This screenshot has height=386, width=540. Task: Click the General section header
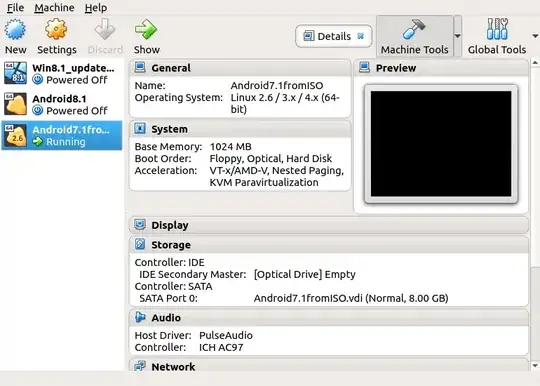(240, 68)
